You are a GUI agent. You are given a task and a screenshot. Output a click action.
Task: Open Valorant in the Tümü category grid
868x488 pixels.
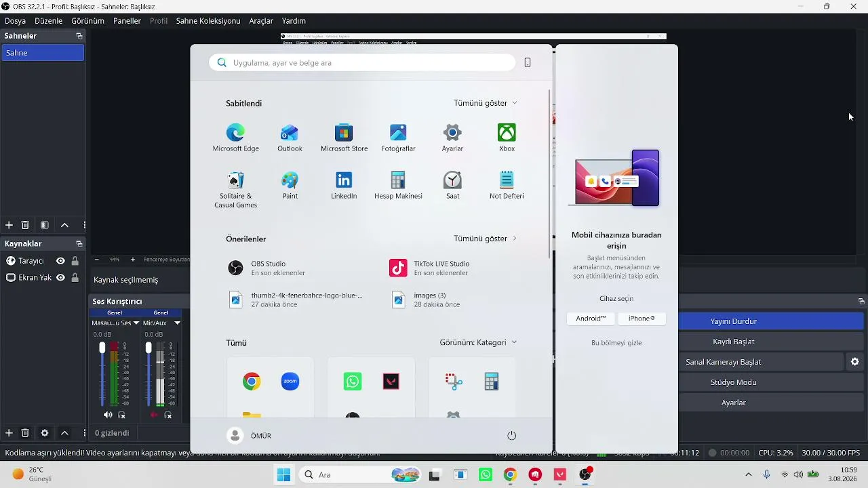click(391, 382)
